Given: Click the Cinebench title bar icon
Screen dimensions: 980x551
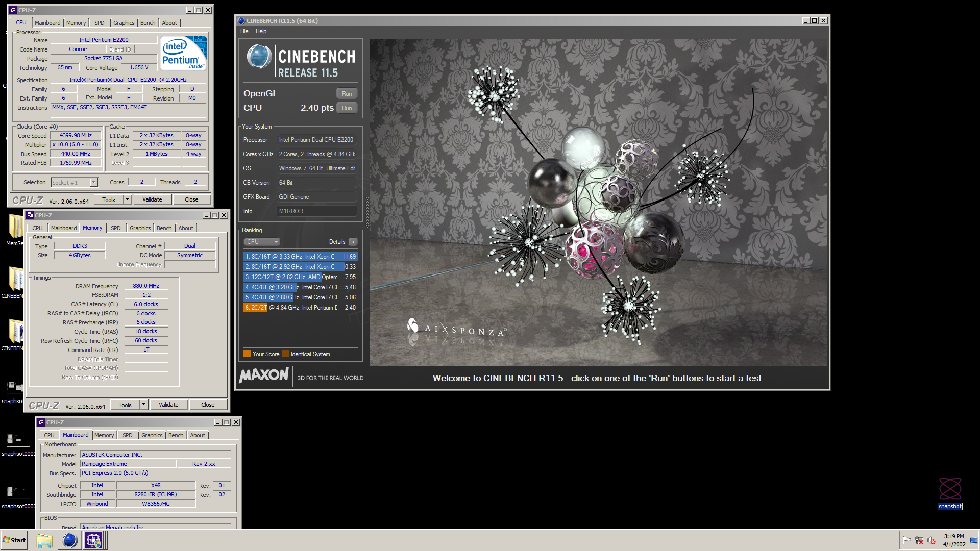Looking at the screenshot, I should tap(241, 21).
